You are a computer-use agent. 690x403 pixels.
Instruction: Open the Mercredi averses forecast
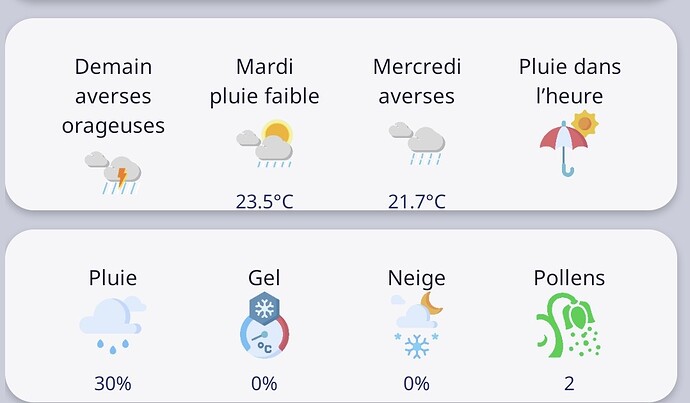[417, 81]
